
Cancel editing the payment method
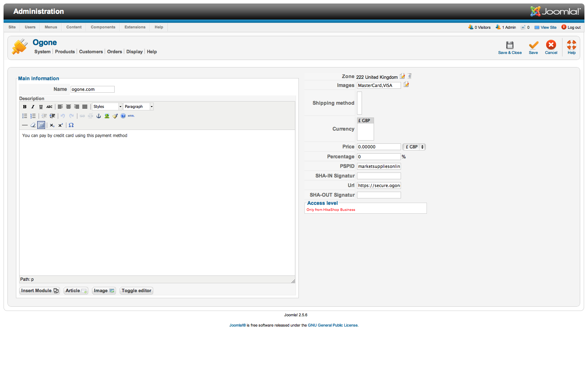(551, 48)
